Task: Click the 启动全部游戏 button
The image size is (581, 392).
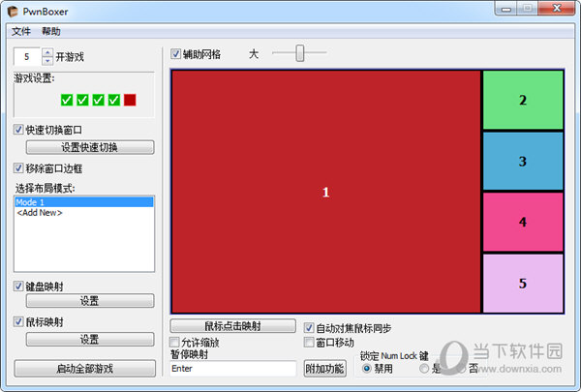Action: [84, 368]
